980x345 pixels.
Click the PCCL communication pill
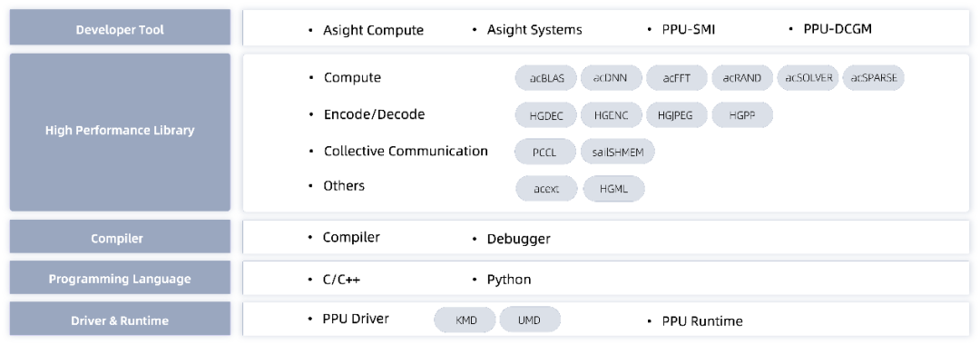(x=545, y=152)
